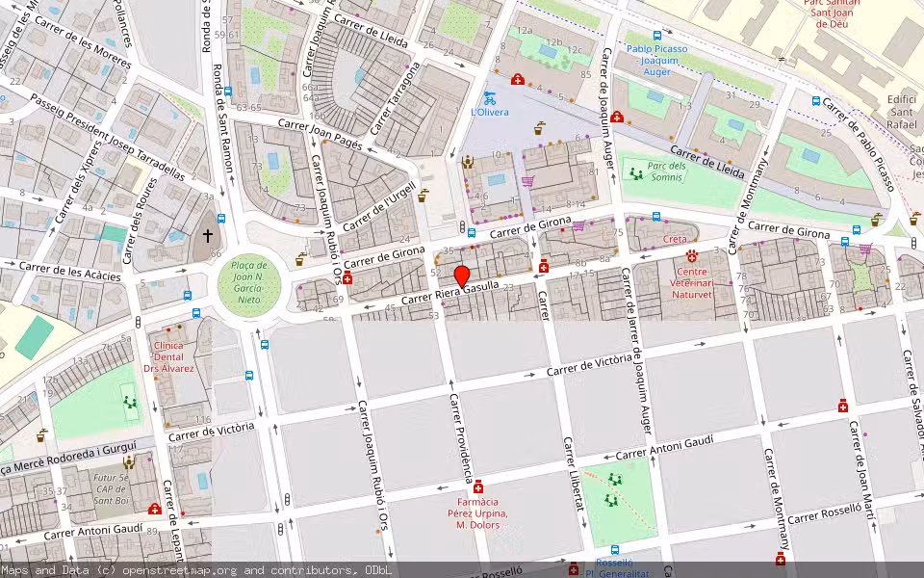Click the L'Olivera label
The height and width of the screenshot is (578, 924).
click(490, 112)
